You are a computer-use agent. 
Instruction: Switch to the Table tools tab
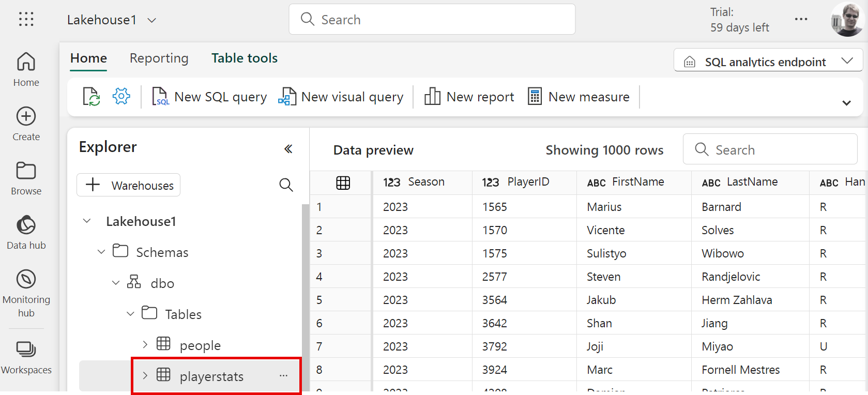245,58
